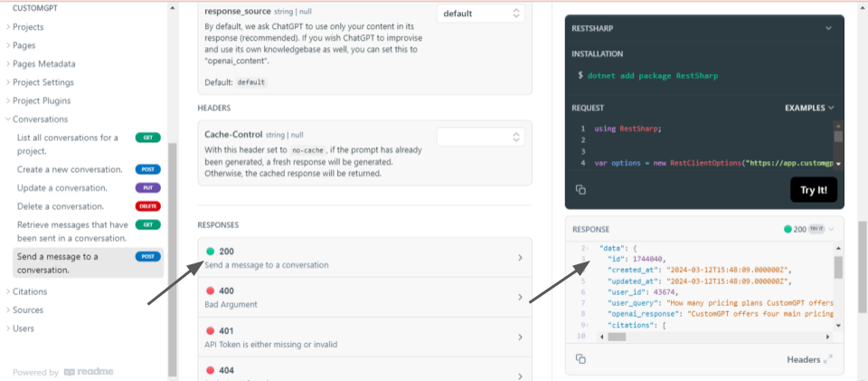This screenshot has height=381, width=868.
Task: Click the CUSTOMGPT sidebar heading
Action: 35,8
